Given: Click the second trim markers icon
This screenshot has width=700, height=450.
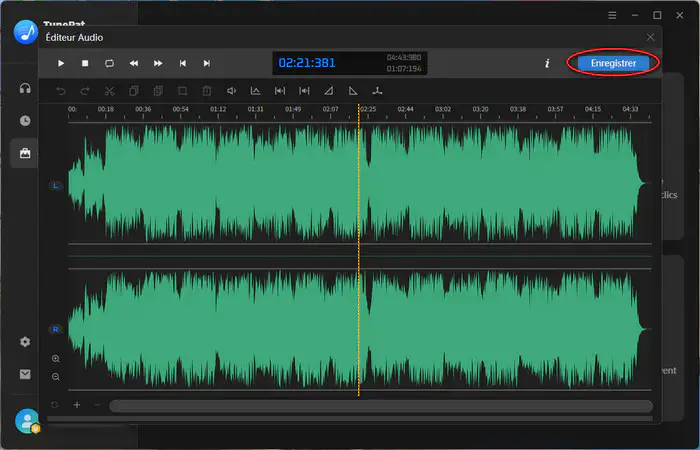Looking at the screenshot, I should 304,91.
